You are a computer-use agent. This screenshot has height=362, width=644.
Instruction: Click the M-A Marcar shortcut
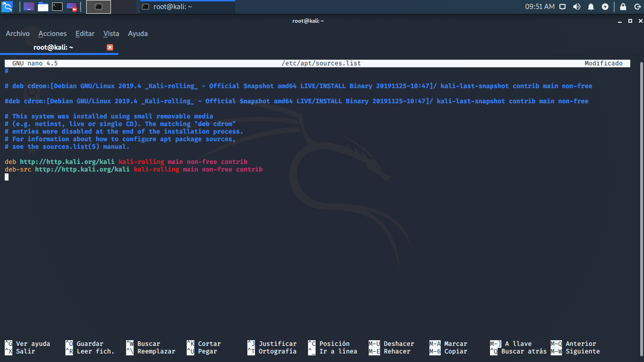(448, 344)
